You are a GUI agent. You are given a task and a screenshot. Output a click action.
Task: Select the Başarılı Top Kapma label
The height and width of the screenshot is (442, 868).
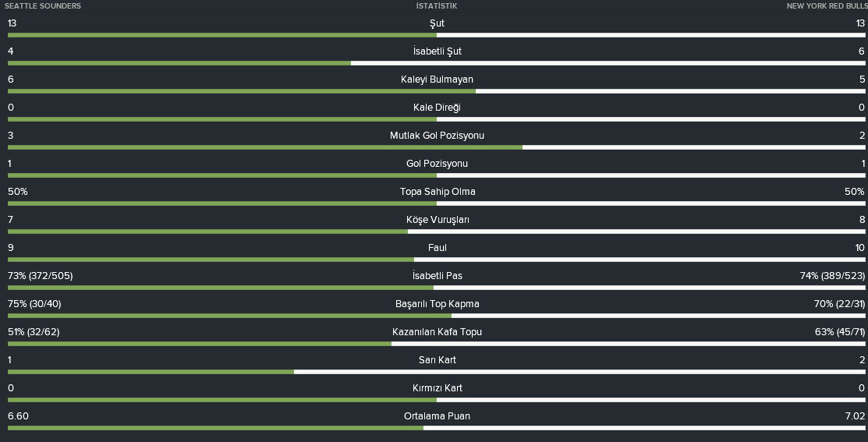pyautogui.click(x=438, y=304)
